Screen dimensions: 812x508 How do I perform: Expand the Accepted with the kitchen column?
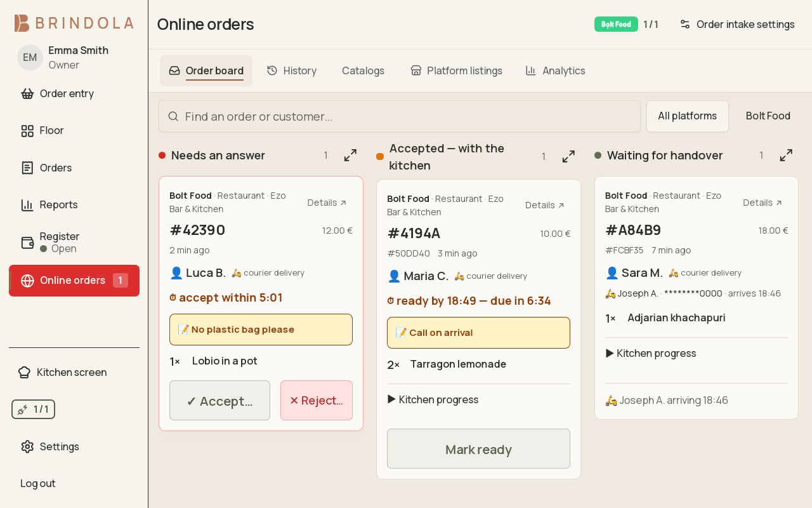point(568,156)
